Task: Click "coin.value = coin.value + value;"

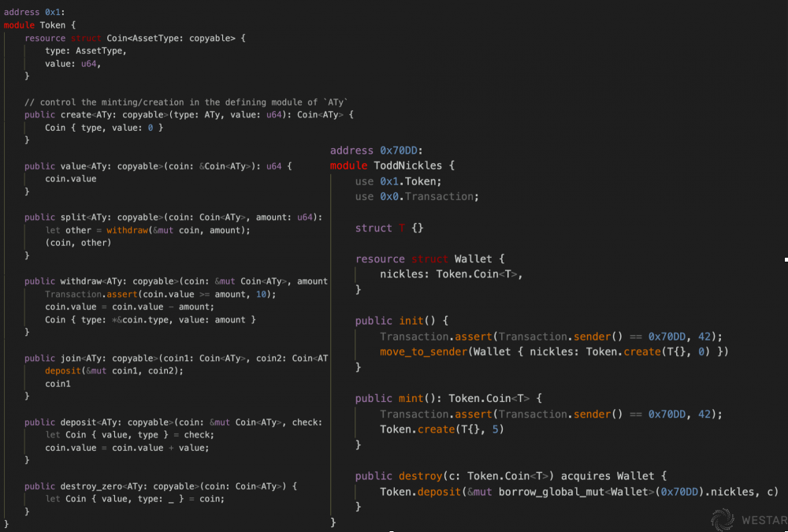Action: tap(127, 448)
